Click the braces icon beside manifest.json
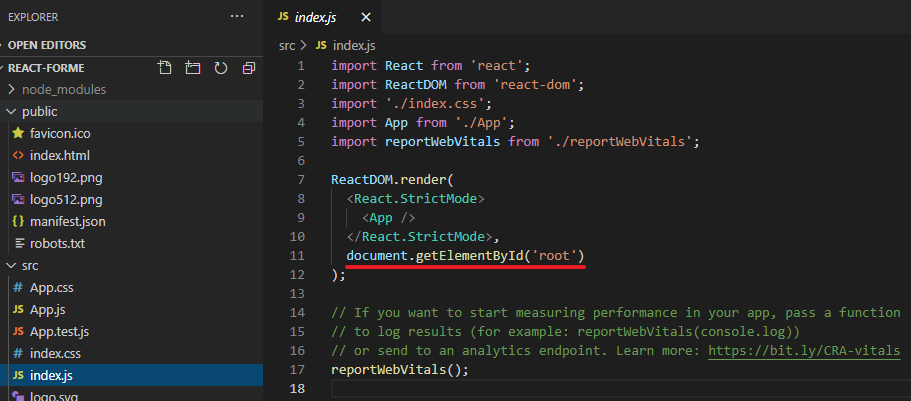Image resolution: width=911 pixels, height=401 pixels. [18, 221]
